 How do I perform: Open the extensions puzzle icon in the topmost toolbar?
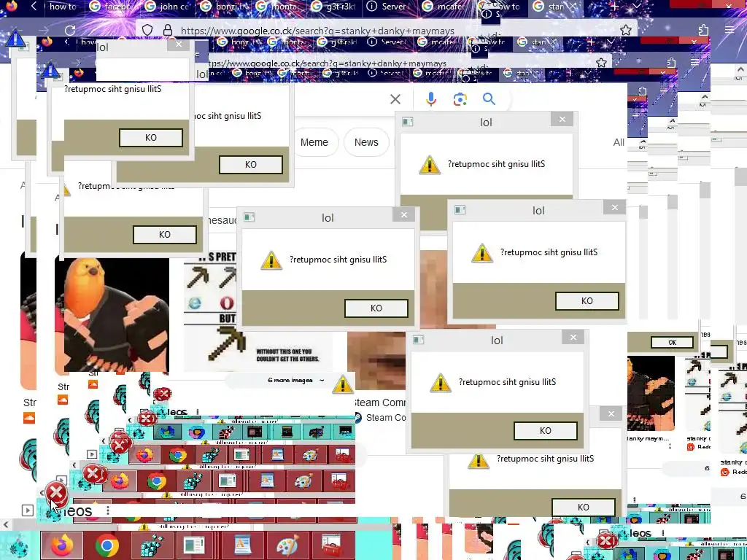704,30
